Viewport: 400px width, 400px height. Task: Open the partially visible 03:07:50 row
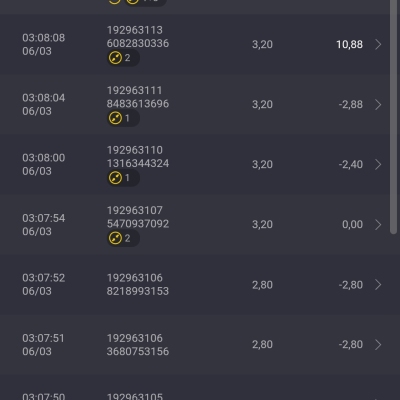click(x=200, y=388)
